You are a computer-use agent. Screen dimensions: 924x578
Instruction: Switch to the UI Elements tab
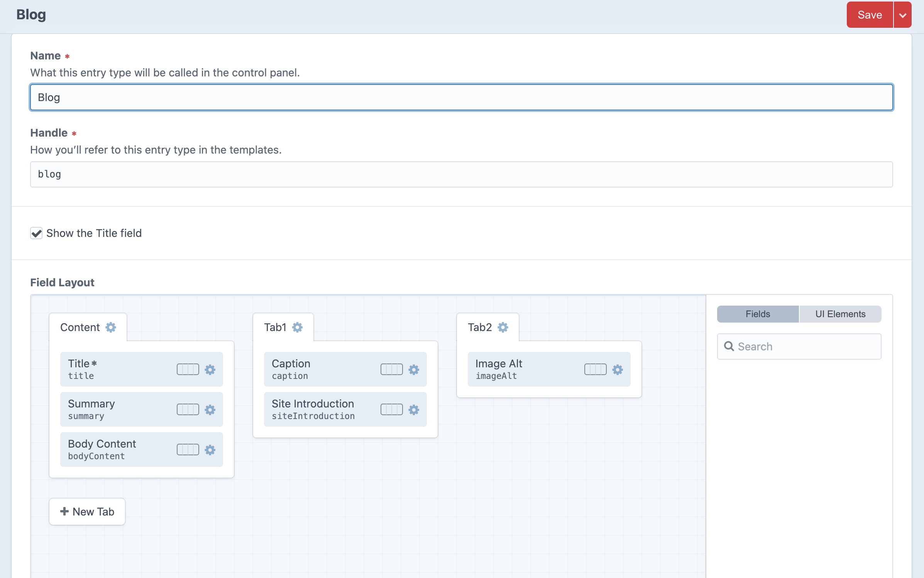[x=840, y=314]
